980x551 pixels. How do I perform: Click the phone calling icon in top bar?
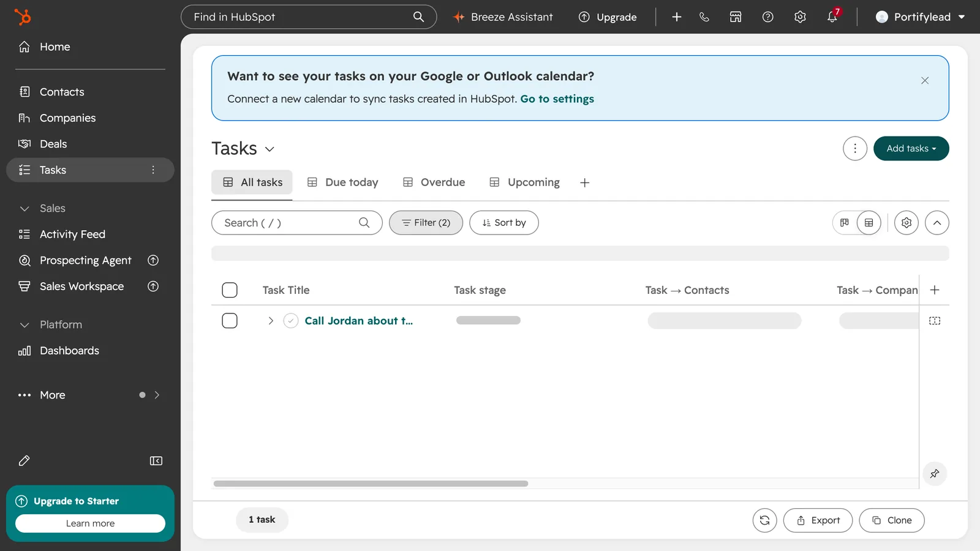pyautogui.click(x=704, y=17)
